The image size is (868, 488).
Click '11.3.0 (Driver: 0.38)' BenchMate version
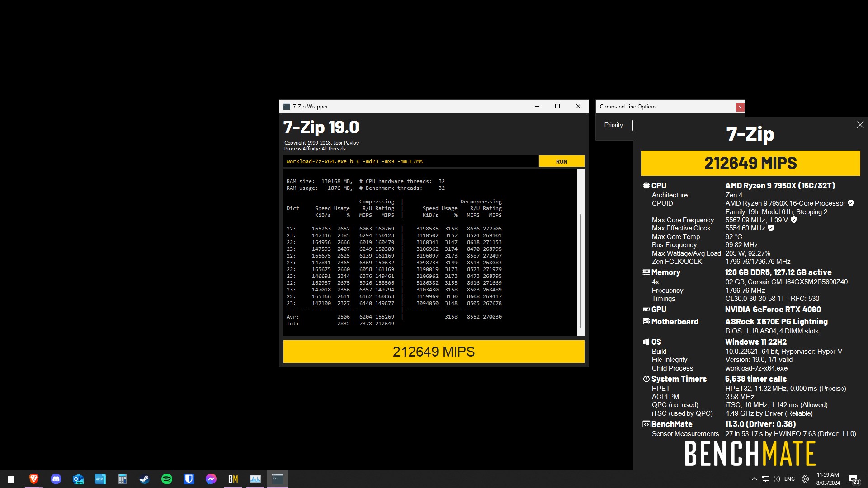point(760,424)
